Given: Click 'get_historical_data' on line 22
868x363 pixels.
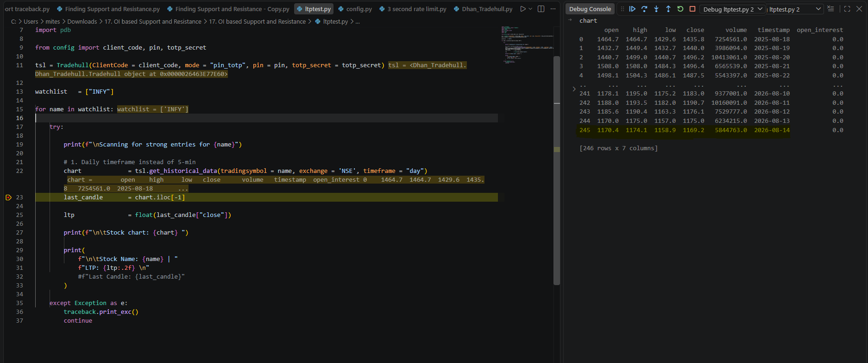Looking at the screenshot, I should pyautogui.click(x=183, y=171).
